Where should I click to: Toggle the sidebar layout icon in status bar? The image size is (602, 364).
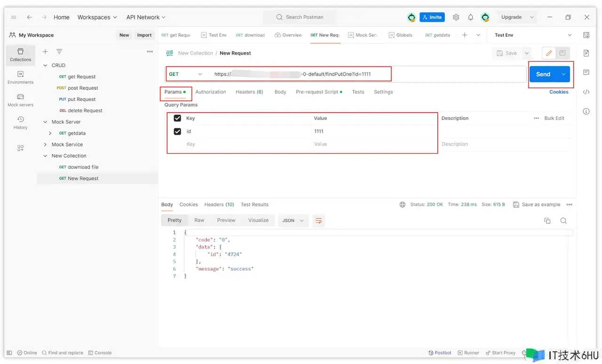click(x=9, y=353)
